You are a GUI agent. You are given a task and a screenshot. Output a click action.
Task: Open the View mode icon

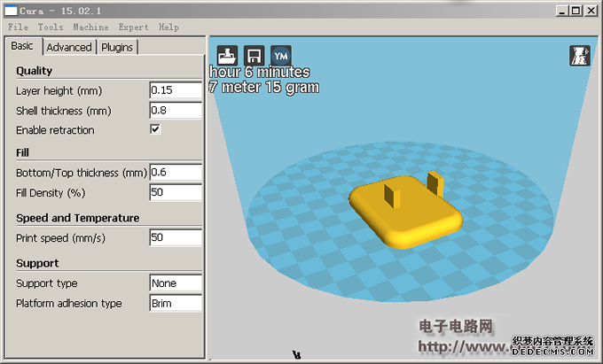coord(580,56)
